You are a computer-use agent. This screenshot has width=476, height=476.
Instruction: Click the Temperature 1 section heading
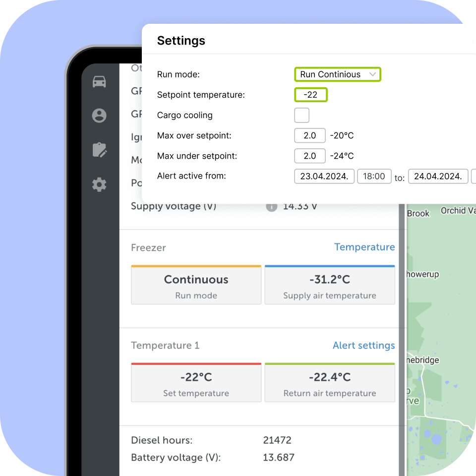(x=165, y=346)
